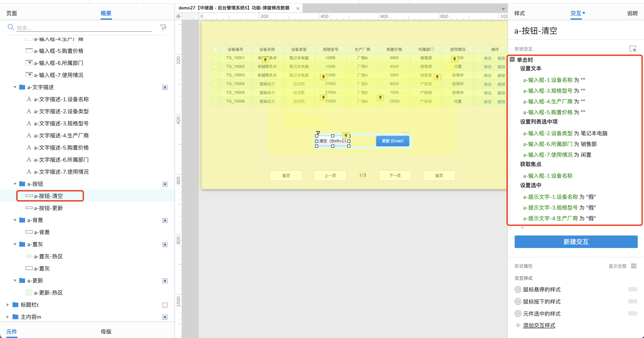Click the 更新 (Enter) button on canvas
The image size is (644, 338).
pyautogui.click(x=392, y=141)
